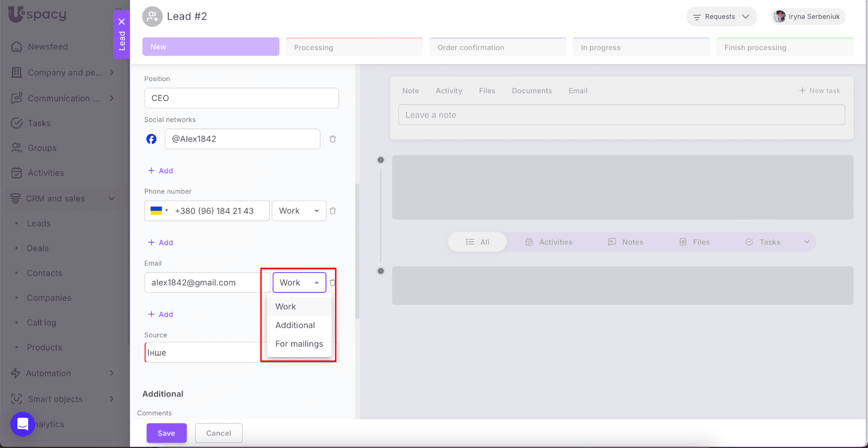The height and width of the screenshot is (448, 868).
Task: Switch to the Processing stage
Action: click(x=354, y=47)
